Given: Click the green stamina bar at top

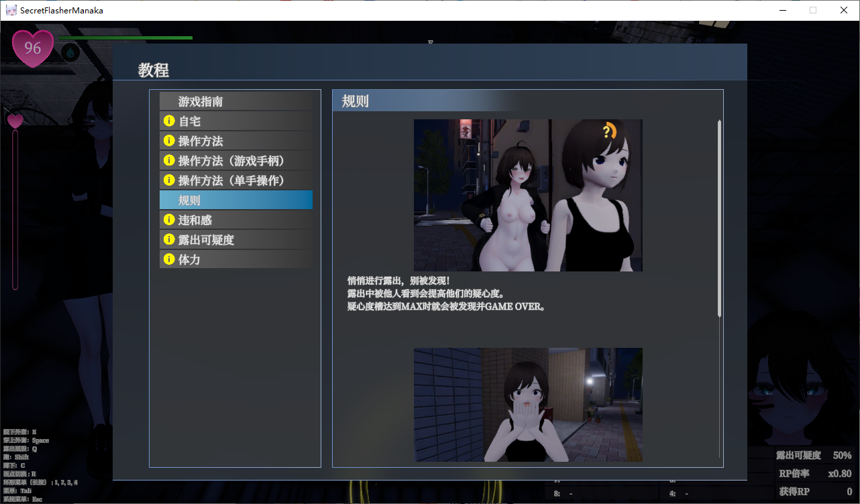Looking at the screenshot, I should [125, 38].
